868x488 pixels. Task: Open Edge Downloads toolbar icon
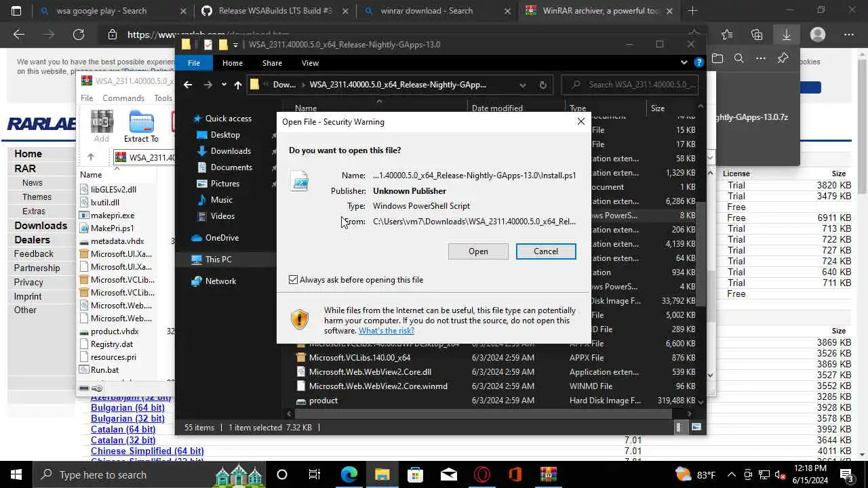coord(787,35)
